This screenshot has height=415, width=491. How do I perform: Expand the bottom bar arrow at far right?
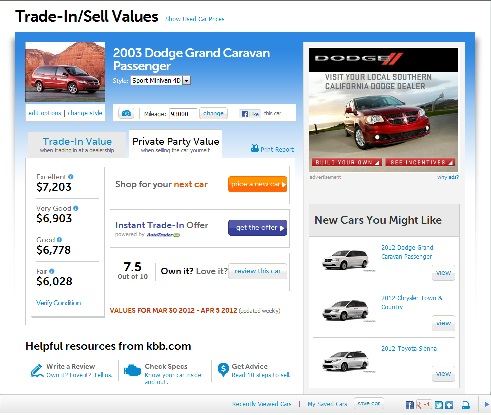[x=486, y=405]
